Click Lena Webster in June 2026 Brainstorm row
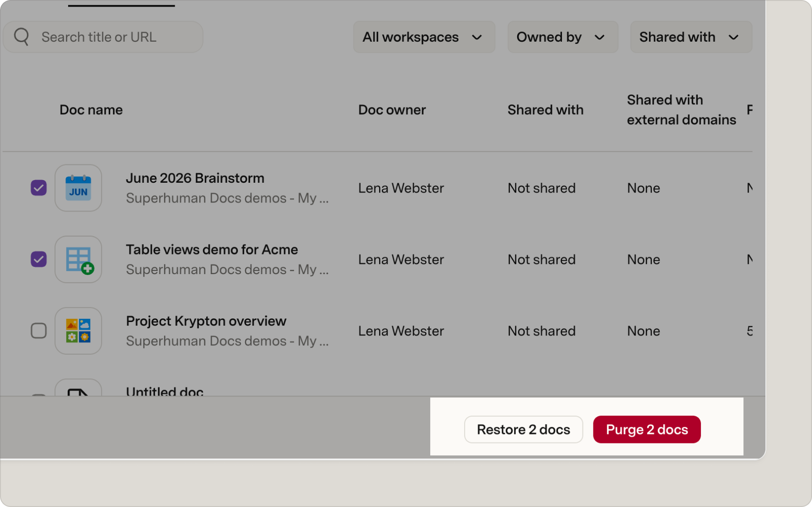 401,188
